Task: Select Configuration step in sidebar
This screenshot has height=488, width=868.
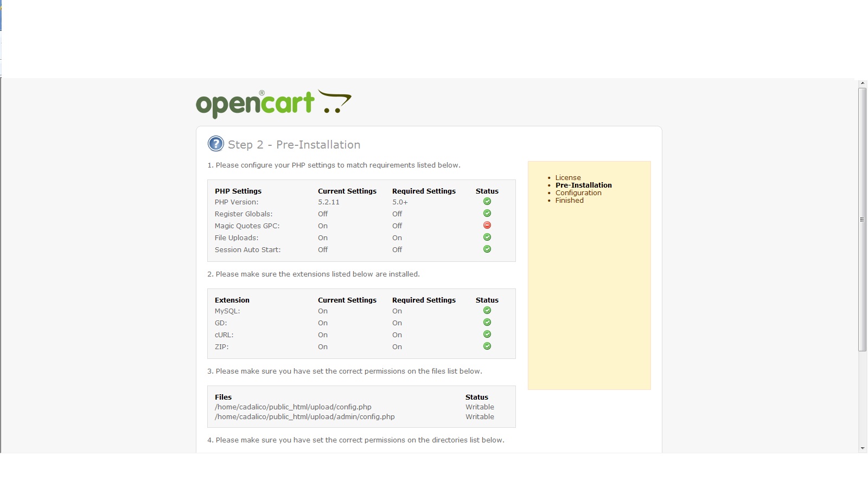Action: [x=578, y=193]
